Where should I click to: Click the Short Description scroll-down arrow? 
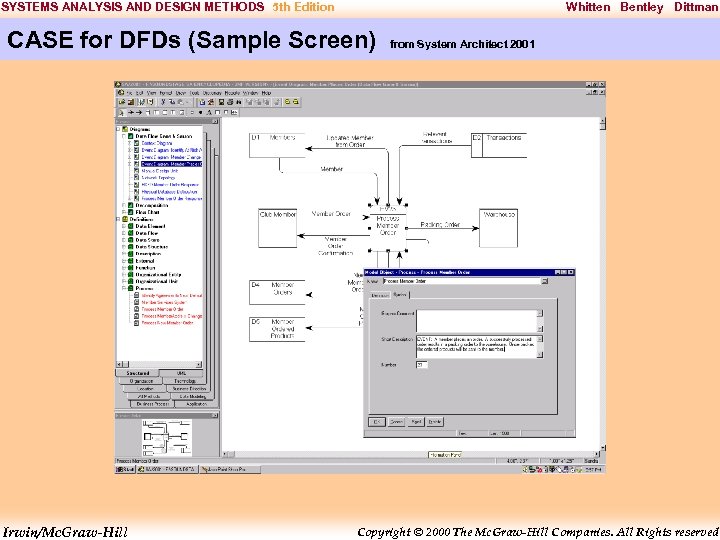click(540, 354)
